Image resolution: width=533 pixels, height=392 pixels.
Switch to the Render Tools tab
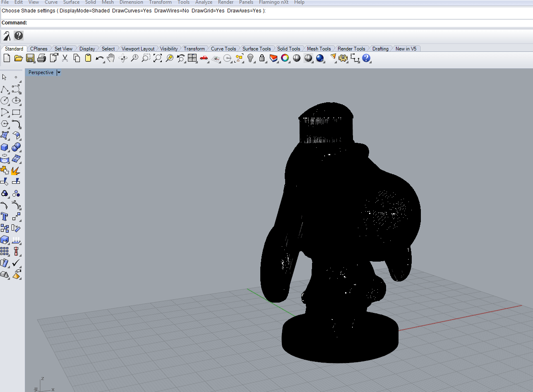[x=351, y=49]
